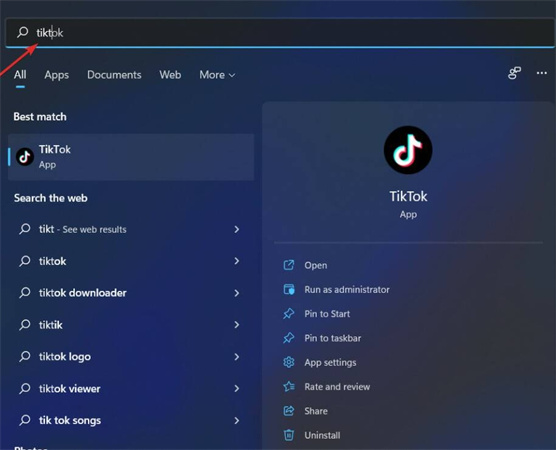
Task: Click Share in the action list
Action: coord(316,411)
